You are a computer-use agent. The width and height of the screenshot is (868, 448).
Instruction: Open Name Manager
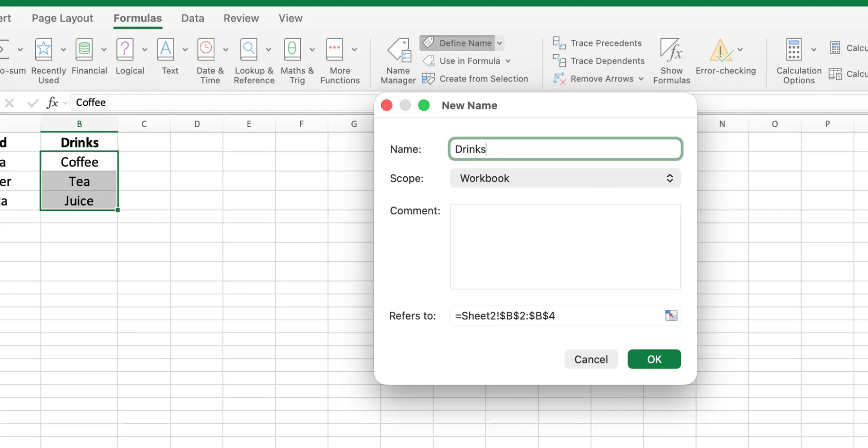398,61
